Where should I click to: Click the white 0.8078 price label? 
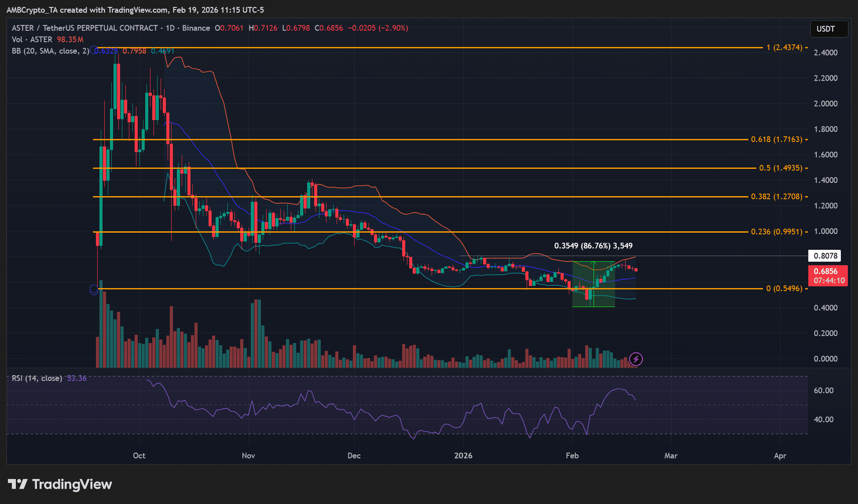click(825, 256)
